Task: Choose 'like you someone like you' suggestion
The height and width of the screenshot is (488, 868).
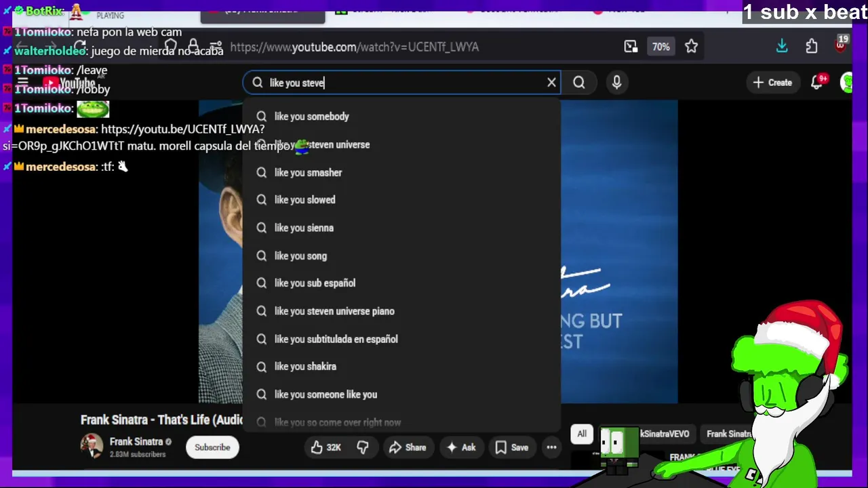Action: point(401,394)
